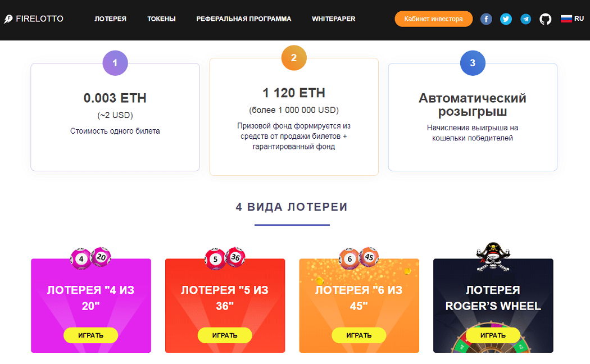
Task: Open the RU language selector
Action: click(572, 19)
